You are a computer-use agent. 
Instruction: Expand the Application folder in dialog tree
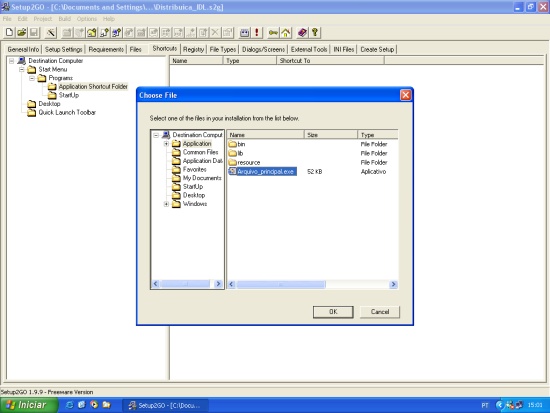pyautogui.click(x=166, y=144)
